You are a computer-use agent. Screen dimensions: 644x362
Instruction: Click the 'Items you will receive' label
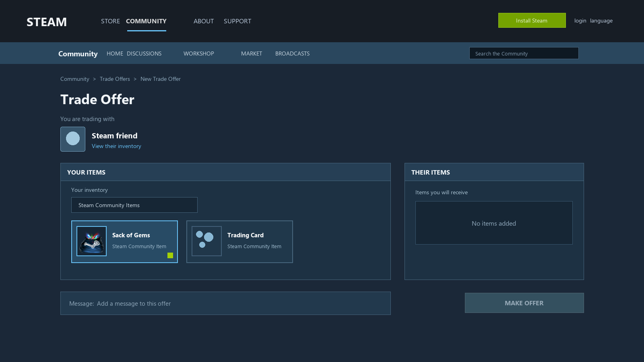click(442, 193)
